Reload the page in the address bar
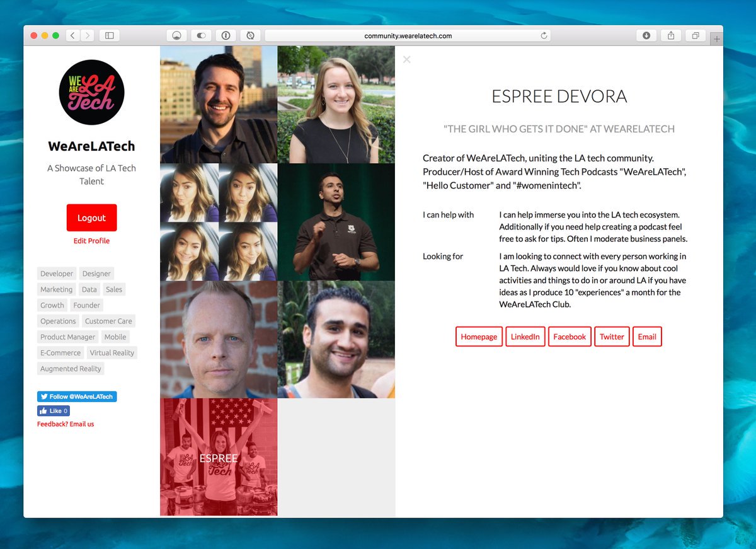Viewport: 756px width, 549px height. click(x=544, y=36)
